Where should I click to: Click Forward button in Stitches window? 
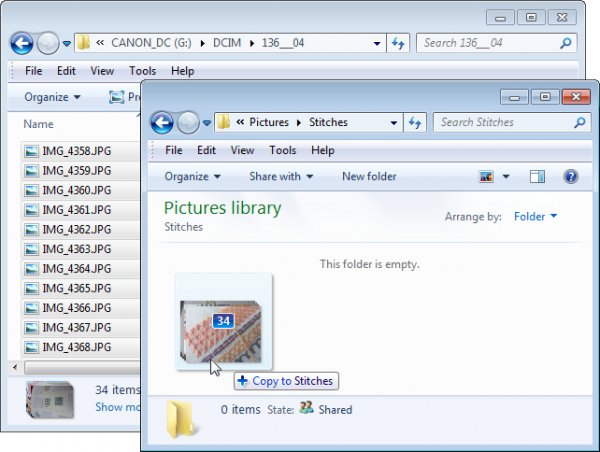click(188, 123)
